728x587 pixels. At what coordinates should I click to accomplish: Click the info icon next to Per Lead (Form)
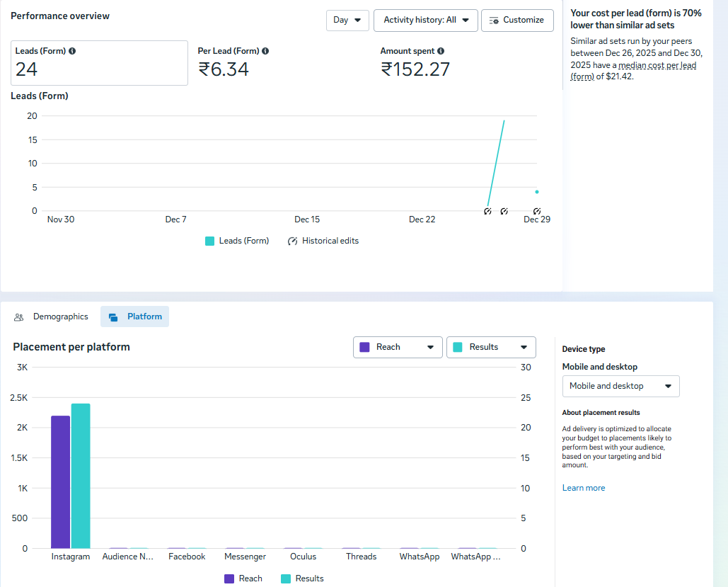point(265,51)
